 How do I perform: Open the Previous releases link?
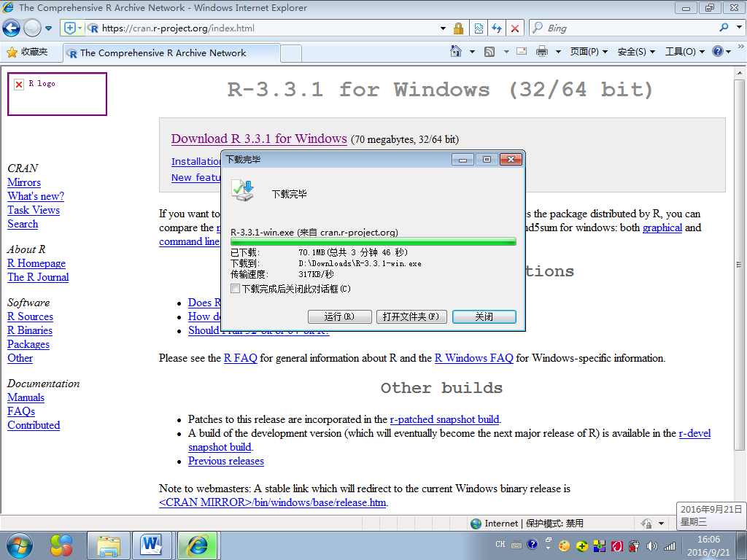point(226,461)
